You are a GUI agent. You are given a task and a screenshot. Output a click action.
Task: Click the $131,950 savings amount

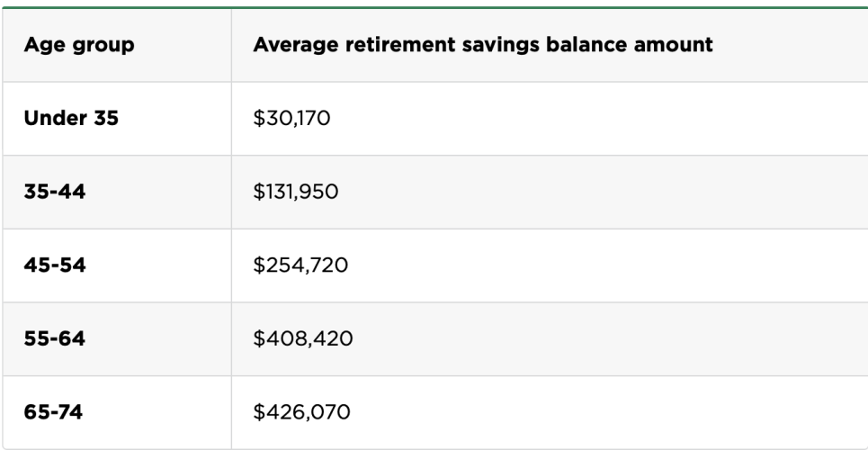tap(296, 192)
